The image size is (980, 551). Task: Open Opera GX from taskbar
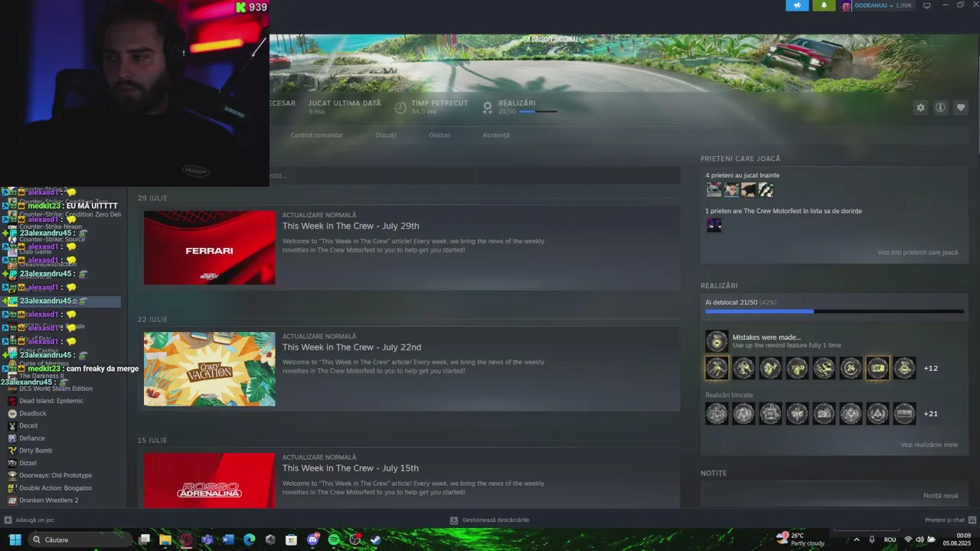[x=186, y=540]
